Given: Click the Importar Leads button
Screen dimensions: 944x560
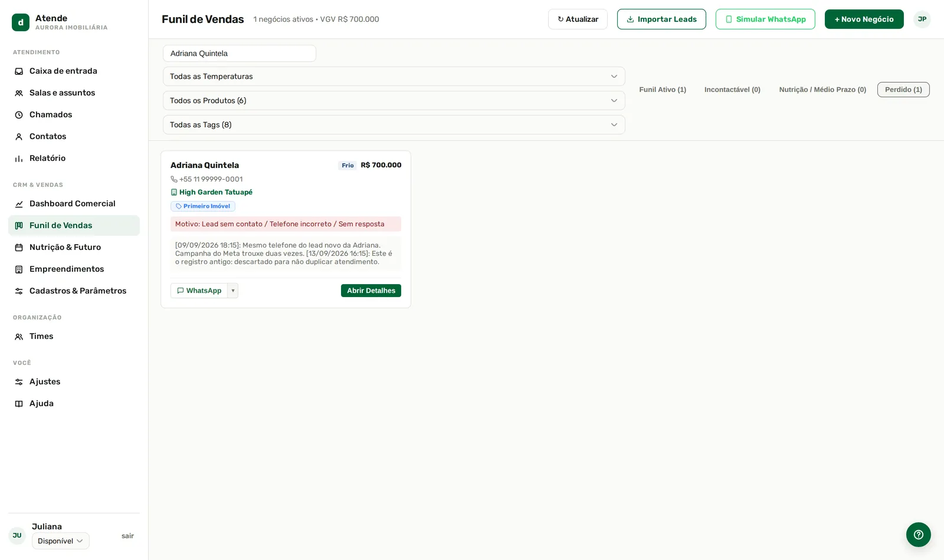Looking at the screenshot, I should [x=661, y=19].
